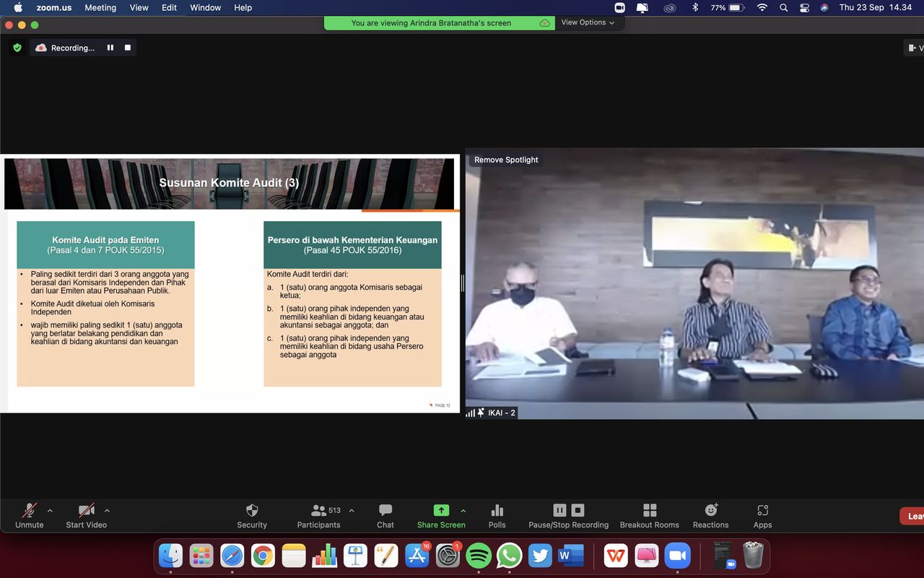Expand audio options arrow next to Unmute
This screenshot has height=578, width=924.
click(50, 510)
